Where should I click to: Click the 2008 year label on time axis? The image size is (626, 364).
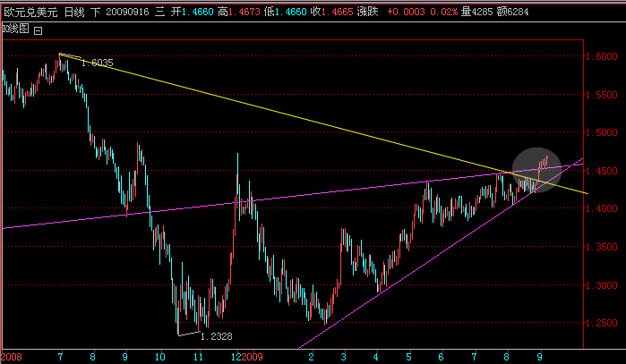tap(12, 357)
